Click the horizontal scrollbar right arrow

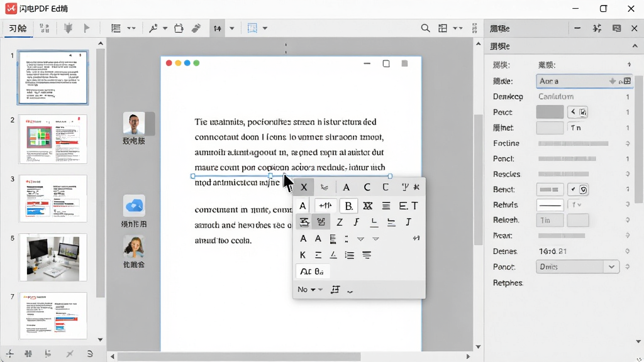468,356
